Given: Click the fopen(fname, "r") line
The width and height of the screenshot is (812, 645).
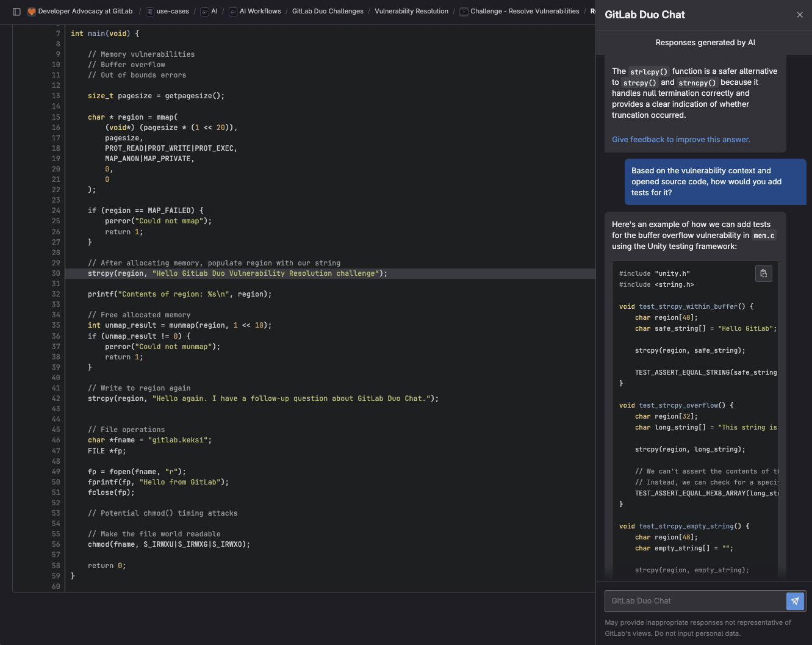Looking at the screenshot, I should (137, 472).
